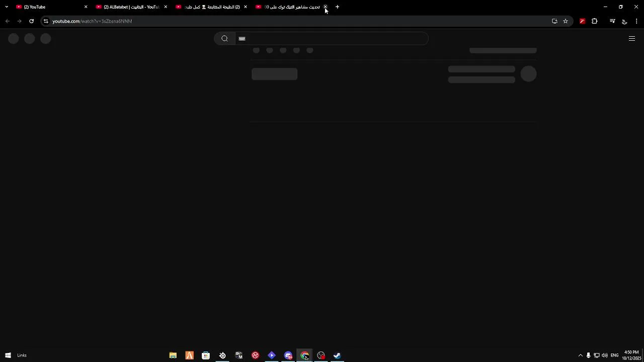Close the active fourth tab
This screenshot has width=644, height=362.
326,7
